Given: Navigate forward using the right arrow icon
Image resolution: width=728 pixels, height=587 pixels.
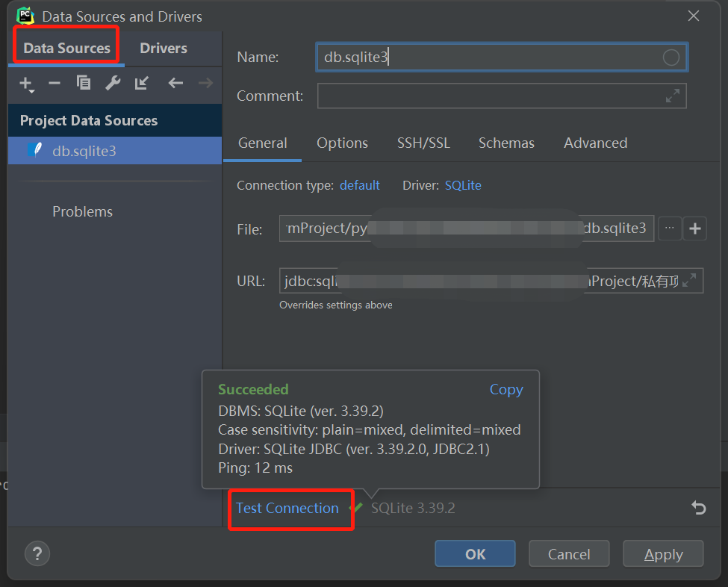Looking at the screenshot, I should tap(204, 84).
